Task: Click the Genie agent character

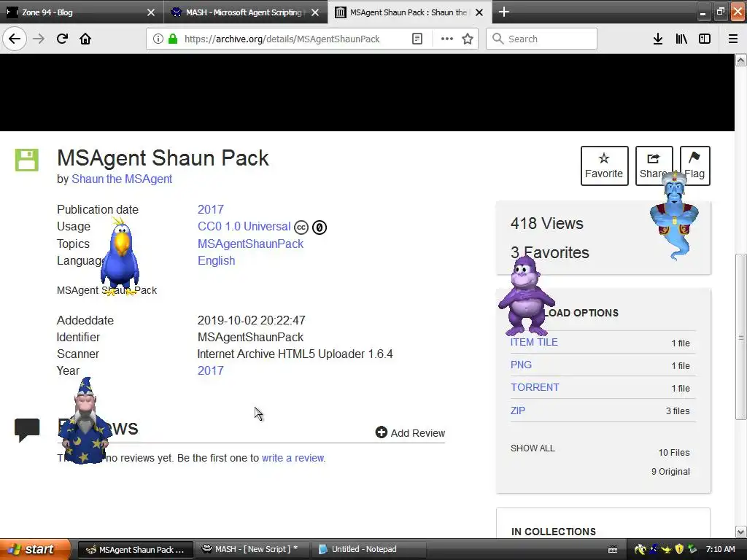Action: coord(675,214)
